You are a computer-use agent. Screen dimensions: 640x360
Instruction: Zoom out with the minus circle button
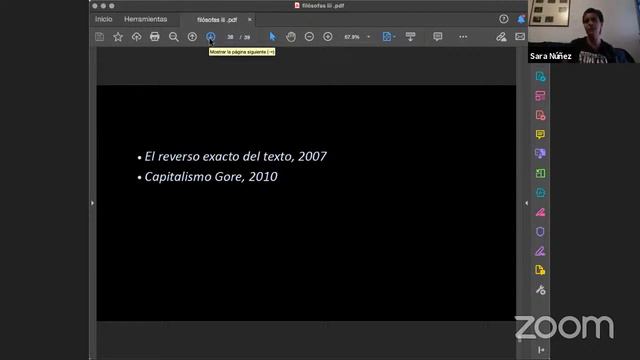(x=309, y=37)
